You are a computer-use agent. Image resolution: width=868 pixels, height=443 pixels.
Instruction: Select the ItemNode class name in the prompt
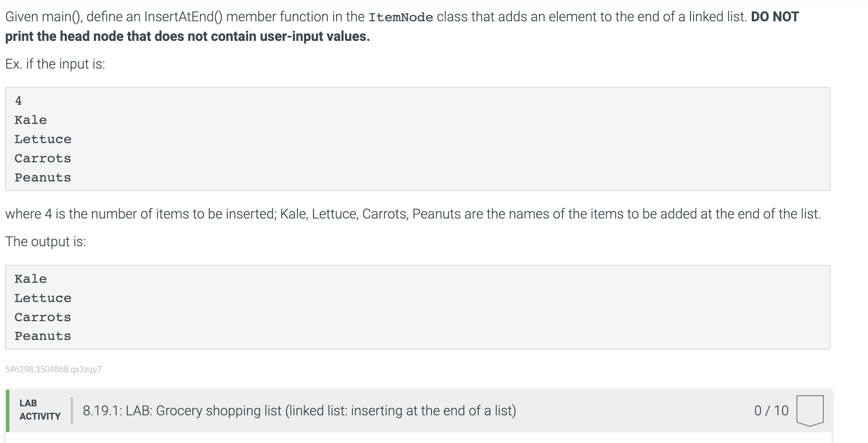(x=401, y=17)
